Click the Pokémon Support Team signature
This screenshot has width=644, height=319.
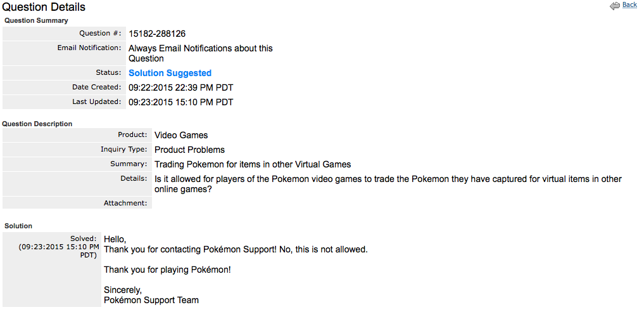(x=151, y=300)
